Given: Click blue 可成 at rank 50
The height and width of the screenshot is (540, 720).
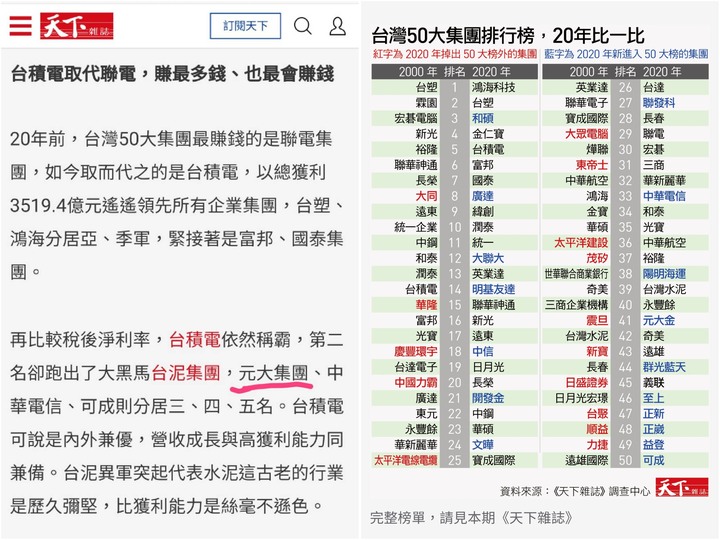Looking at the screenshot, I should tap(653, 460).
